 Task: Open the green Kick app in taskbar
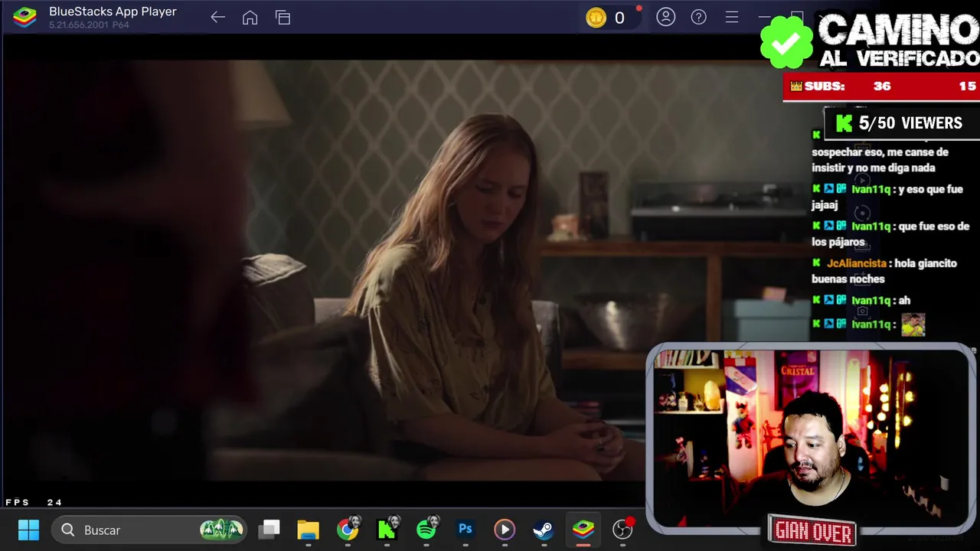click(x=387, y=529)
